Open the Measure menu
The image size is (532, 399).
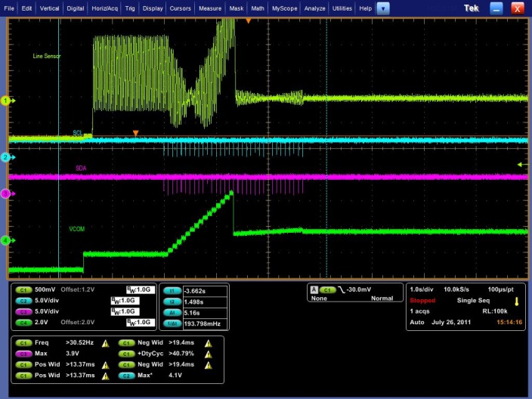click(209, 8)
